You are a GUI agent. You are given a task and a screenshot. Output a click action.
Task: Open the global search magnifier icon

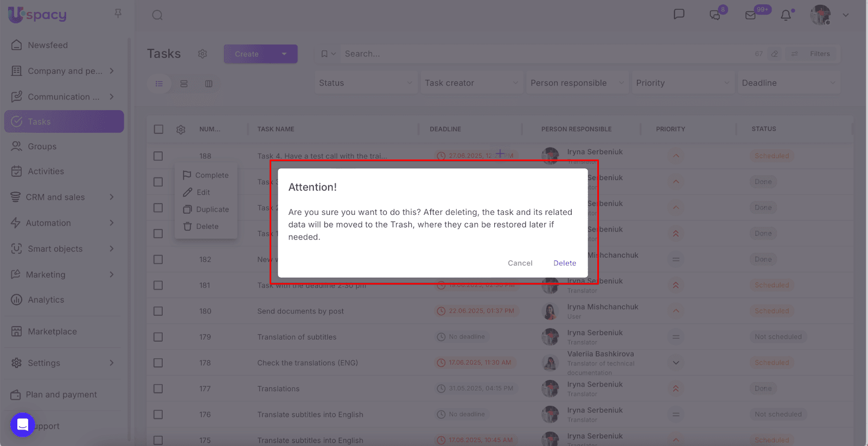pos(157,15)
